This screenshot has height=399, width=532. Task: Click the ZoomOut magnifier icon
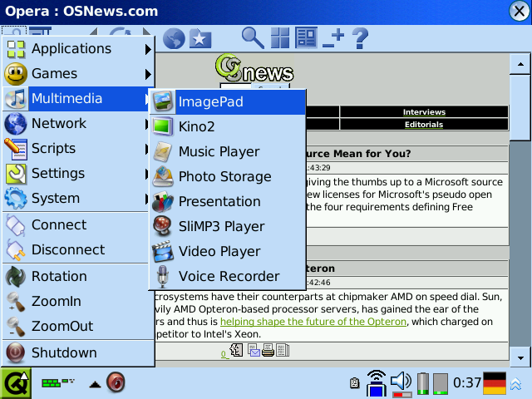click(16, 327)
